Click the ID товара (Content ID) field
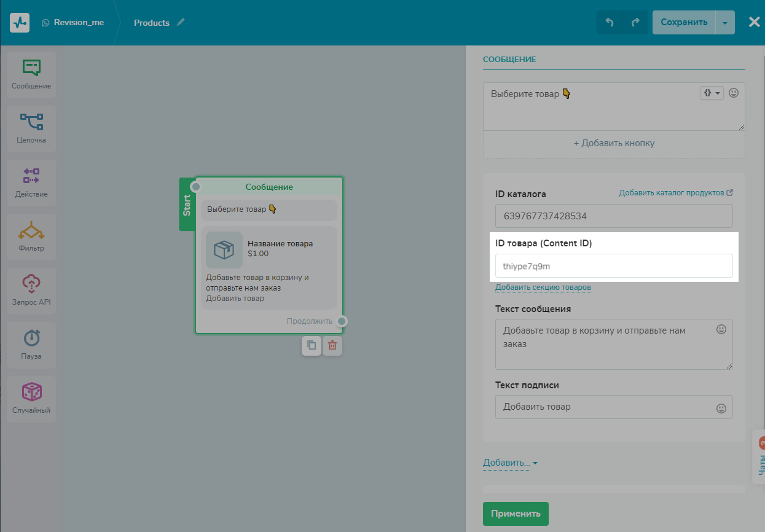 [x=613, y=266]
